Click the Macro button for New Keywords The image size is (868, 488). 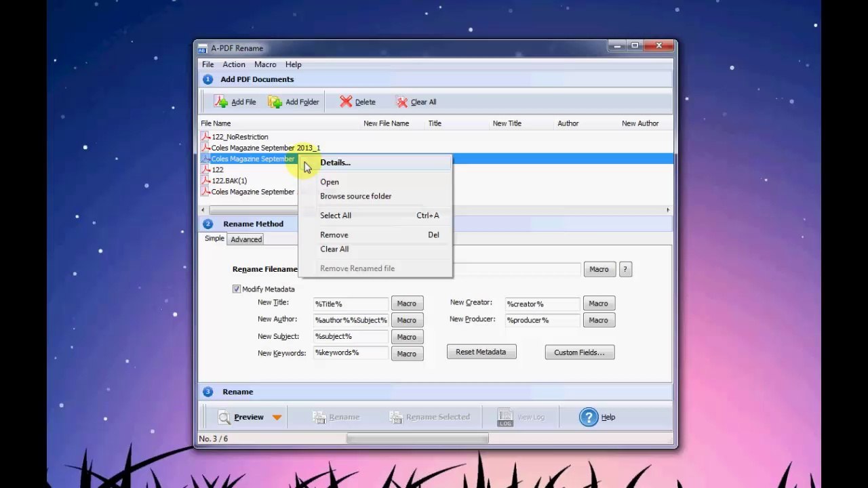(406, 354)
